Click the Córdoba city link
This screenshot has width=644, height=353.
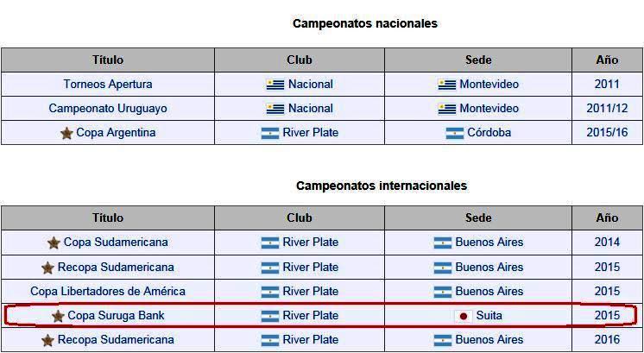[x=489, y=133]
